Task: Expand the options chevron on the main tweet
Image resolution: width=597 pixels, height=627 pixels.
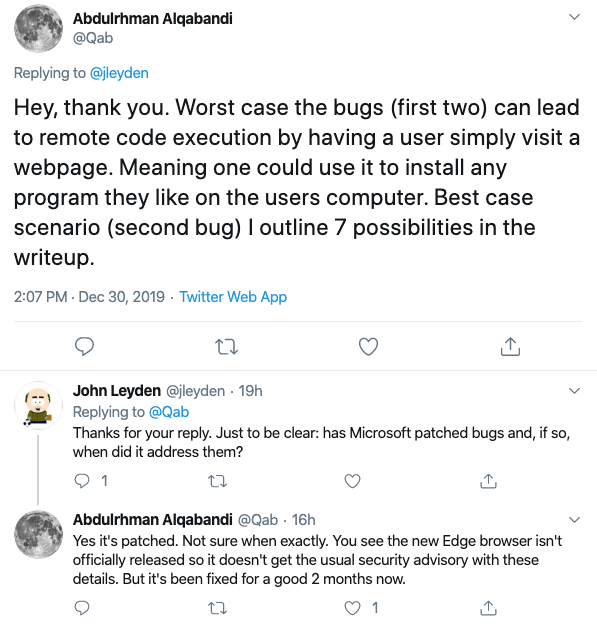Action: tap(574, 17)
